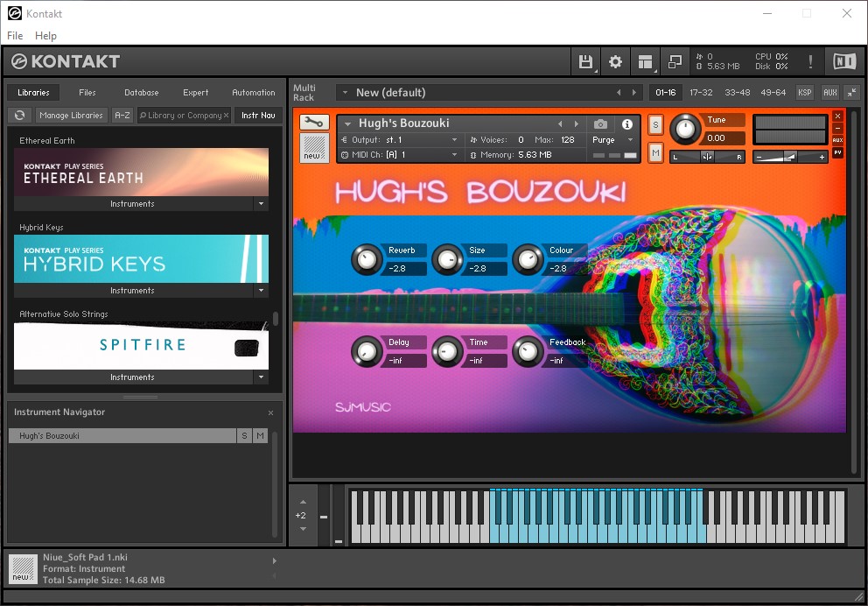Open the MIDI Ch dropdown
This screenshot has height=606, width=868.
[x=454, y=154]
